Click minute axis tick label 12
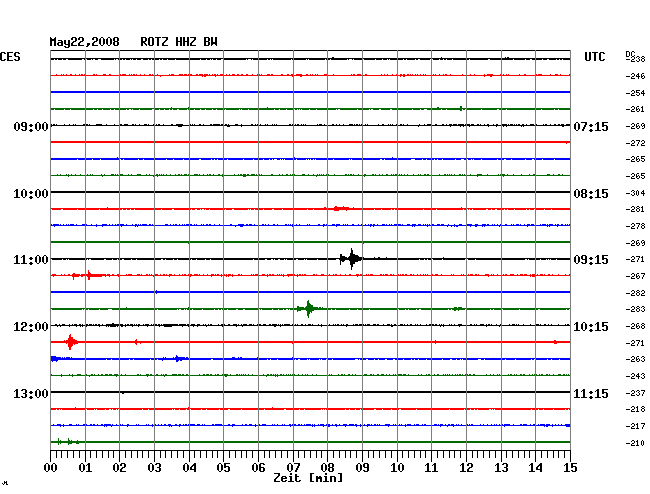Viewport: 650px width, 494px height. [x=466, y=468]
